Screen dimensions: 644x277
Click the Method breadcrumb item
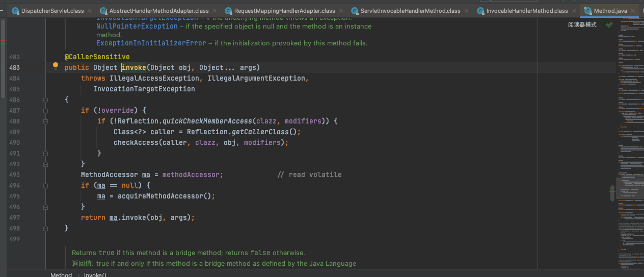coord(61,274)
